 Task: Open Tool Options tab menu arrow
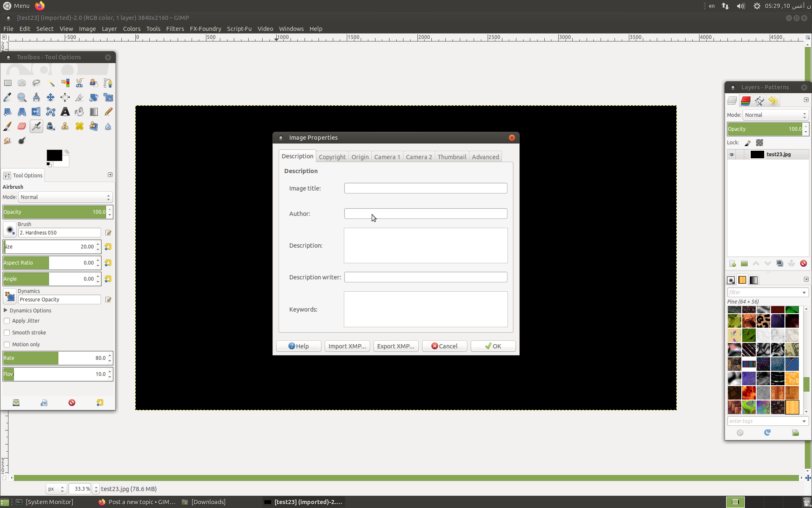[x=110, y=175]
